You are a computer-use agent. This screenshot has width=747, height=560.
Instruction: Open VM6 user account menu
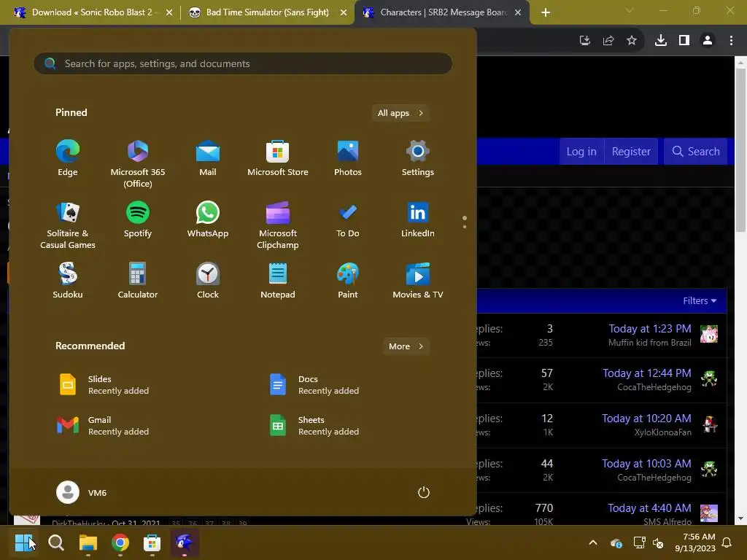82,492
